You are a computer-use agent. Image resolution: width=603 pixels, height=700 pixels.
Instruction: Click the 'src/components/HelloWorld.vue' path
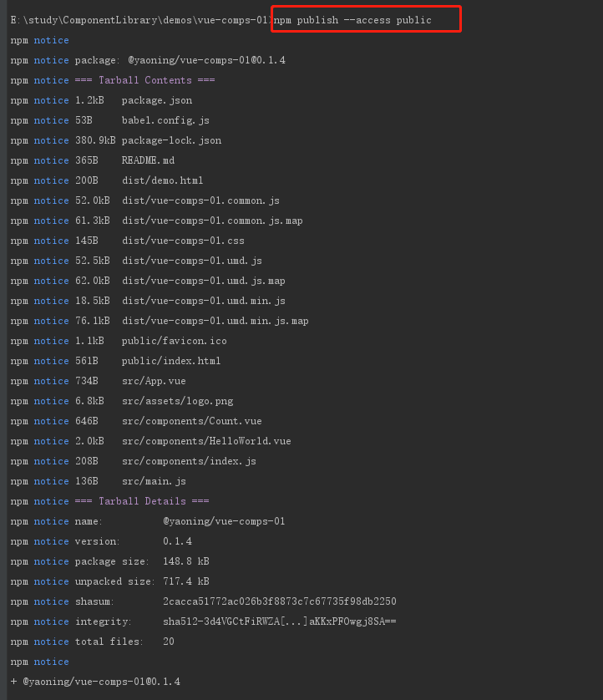206,441
